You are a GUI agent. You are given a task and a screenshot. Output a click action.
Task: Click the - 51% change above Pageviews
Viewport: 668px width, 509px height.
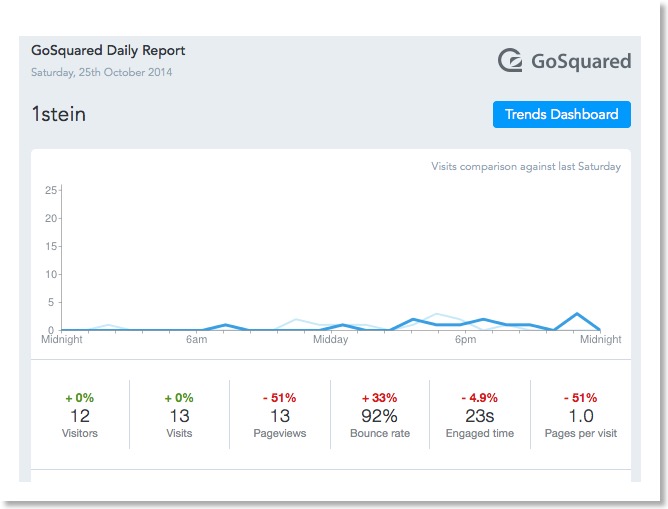click(280, 398)
